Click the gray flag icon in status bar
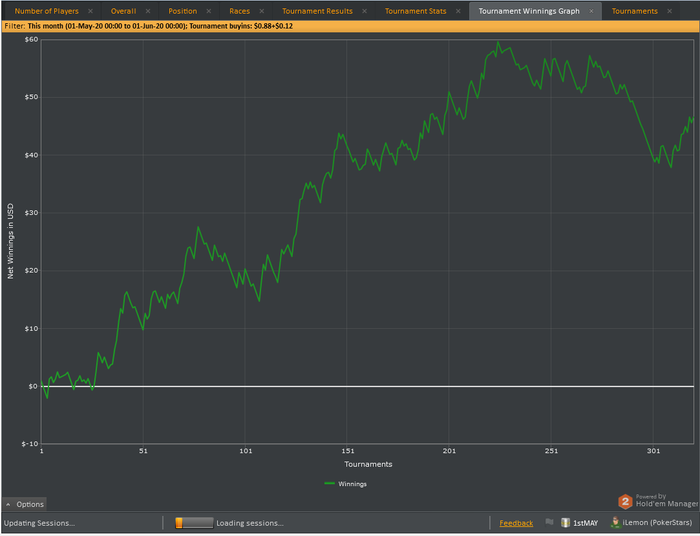Image resolution: width=700 pixels, height=536 pixels. (550, 522)
